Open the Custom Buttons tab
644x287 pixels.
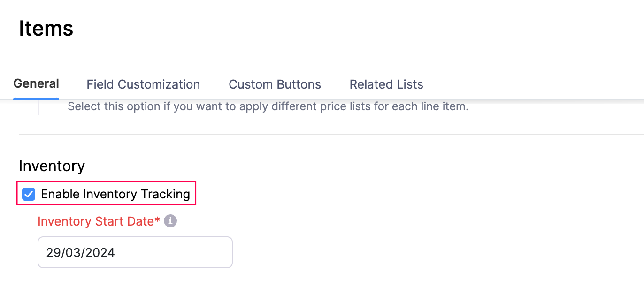pos(275,84)
